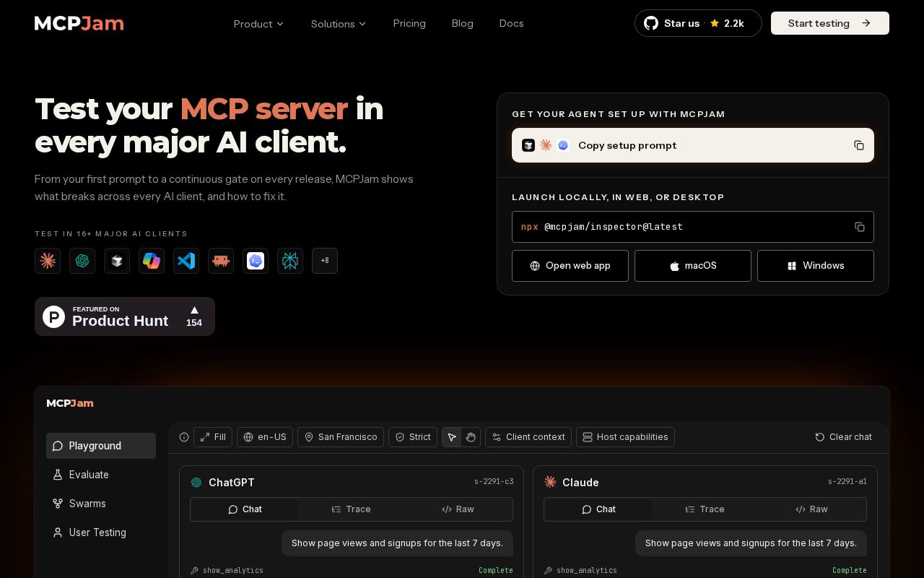
Task: Click the teal Perplexity client icon
Action: 290,261
